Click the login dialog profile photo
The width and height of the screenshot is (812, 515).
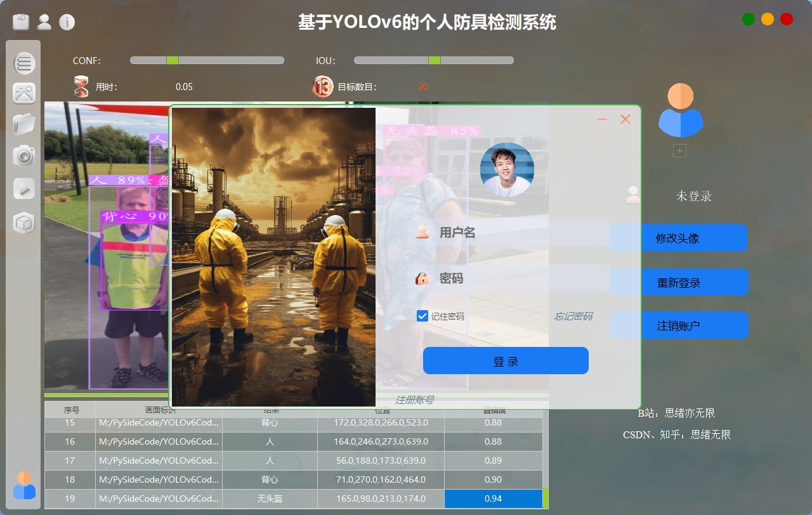507,169
